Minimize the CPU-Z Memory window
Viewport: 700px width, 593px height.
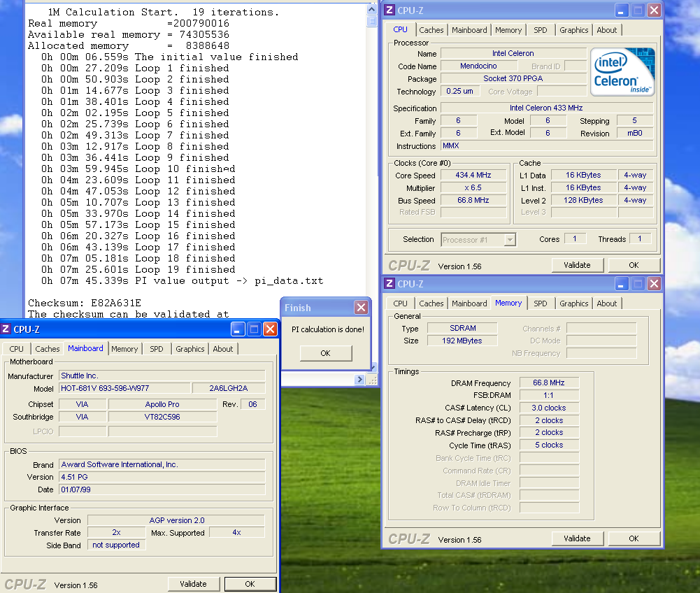coord(622,283)
